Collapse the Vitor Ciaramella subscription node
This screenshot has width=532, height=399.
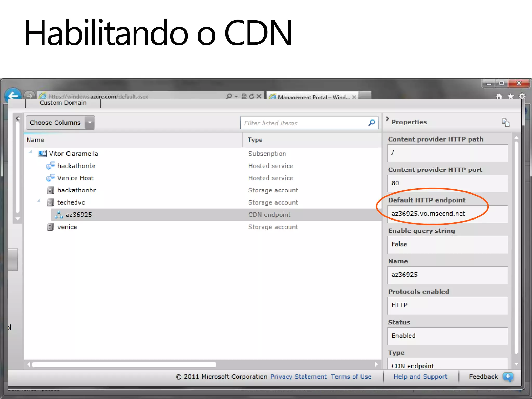pyautogui.click(x=31, y=152)
